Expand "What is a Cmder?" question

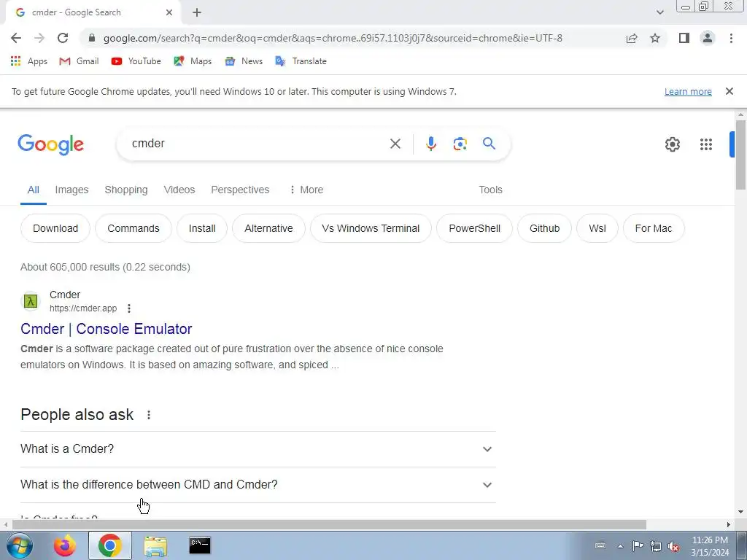[258, 449]
